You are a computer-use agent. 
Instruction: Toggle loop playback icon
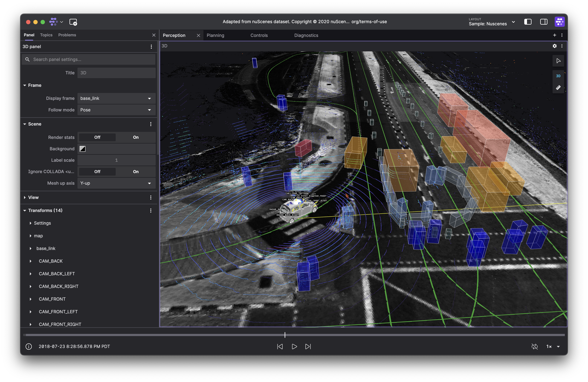pyautogui.click(x=534, y=347)
